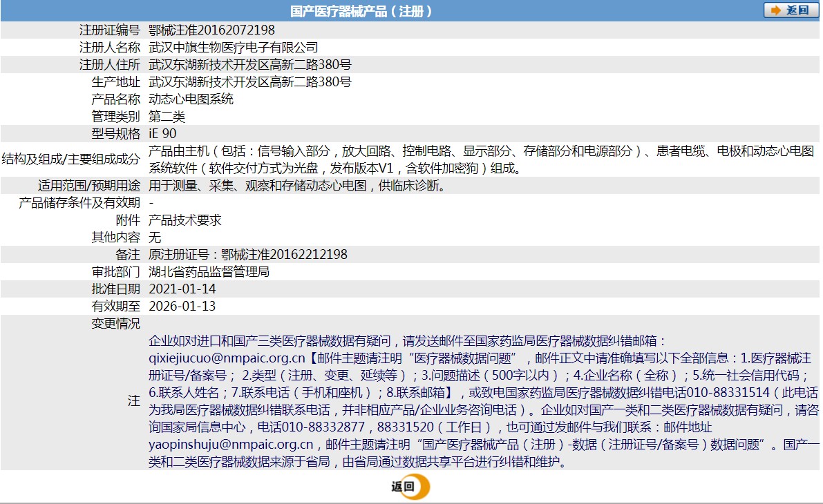Click the 产品技术要求 attachment text
This screenshot has width=823, height=504.
[185, 220]
